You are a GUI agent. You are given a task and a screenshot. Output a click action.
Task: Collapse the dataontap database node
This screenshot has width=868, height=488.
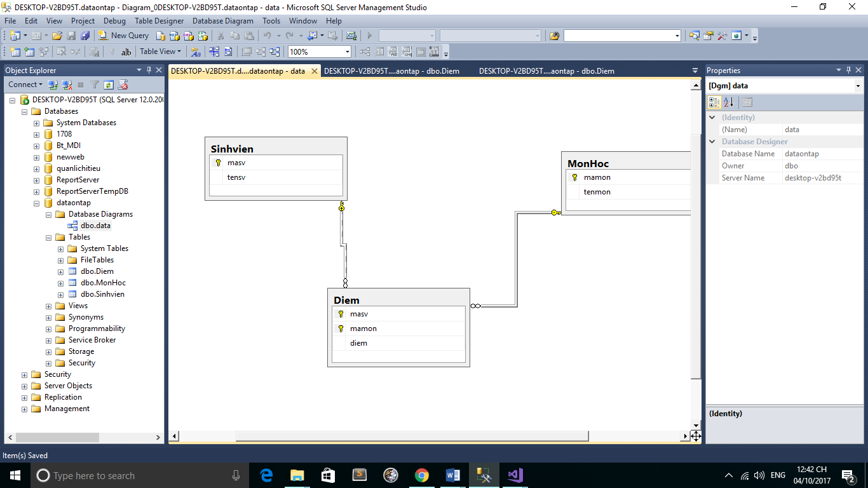(37, 203)
